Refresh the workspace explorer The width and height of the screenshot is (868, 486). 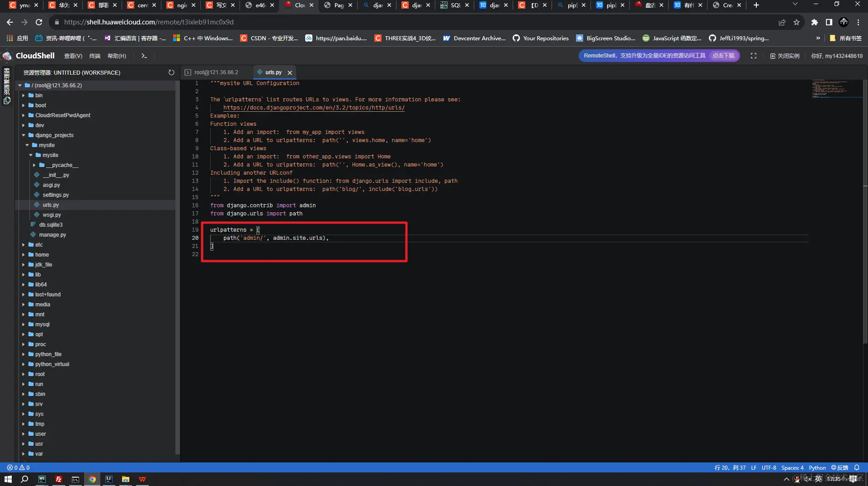(171, 72)
